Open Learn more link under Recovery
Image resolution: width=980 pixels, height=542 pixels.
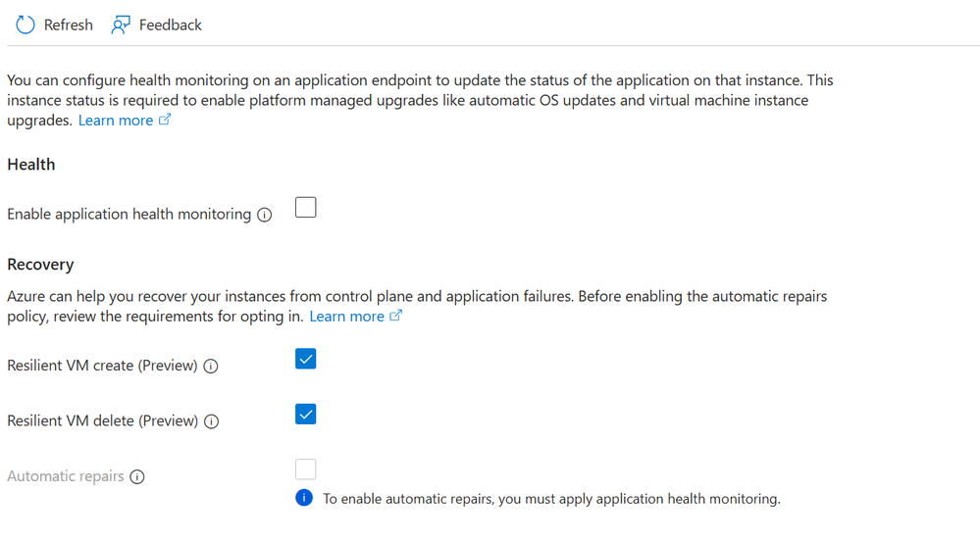pyautogui.click(x=346, y=317)
